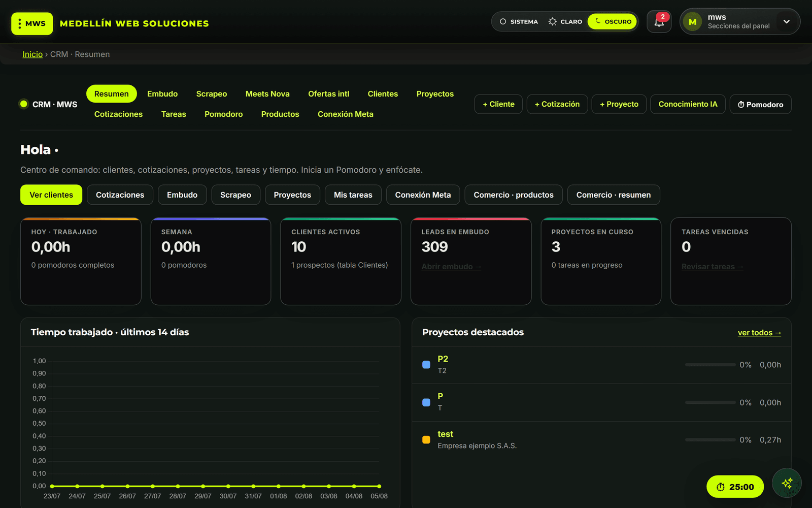Follow the Inicio breadcrumb link
The height and width of the screenshot is (508, 812).
tap(32, 54)
